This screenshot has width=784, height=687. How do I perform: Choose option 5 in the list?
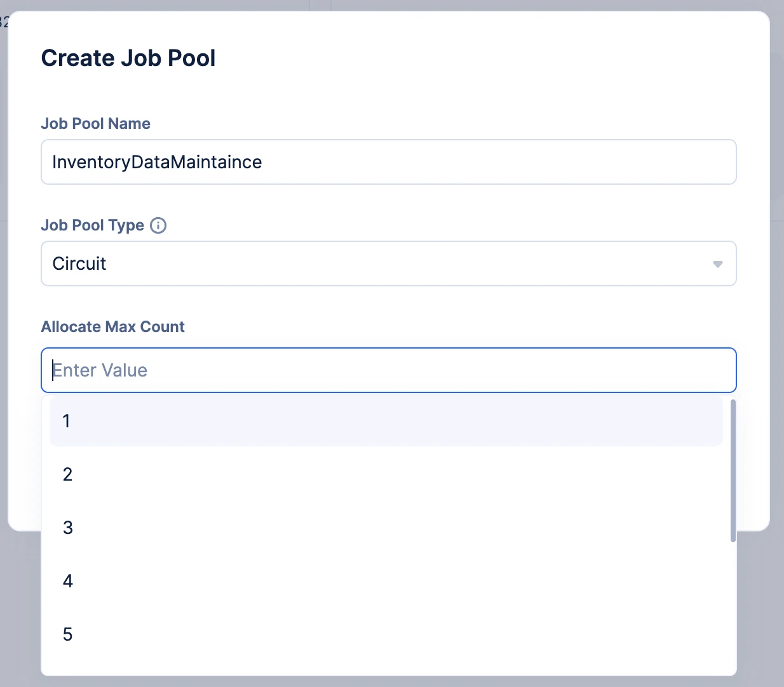[x=386, y=634]
